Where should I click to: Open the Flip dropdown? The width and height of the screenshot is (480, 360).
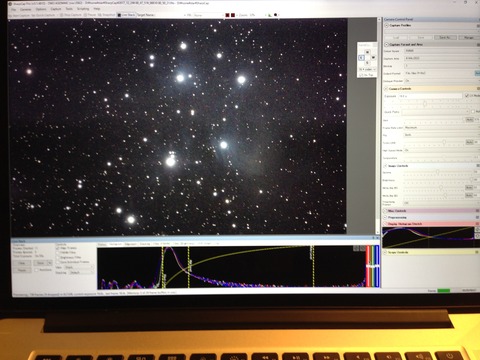(442, 135)
